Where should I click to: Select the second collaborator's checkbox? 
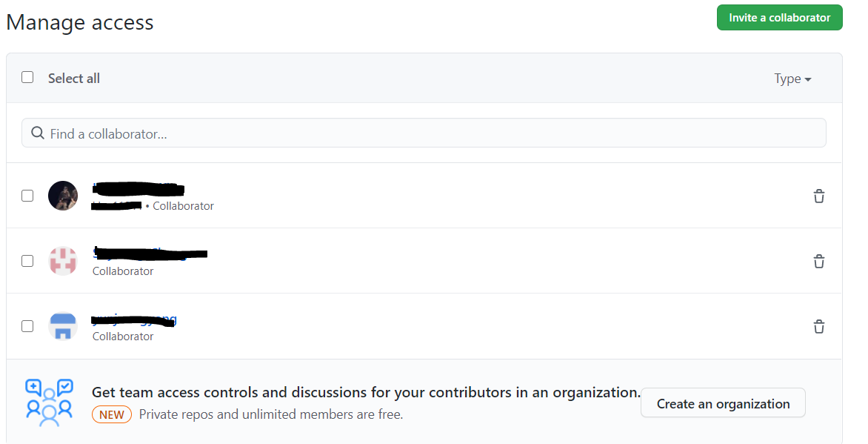point(27,261)
